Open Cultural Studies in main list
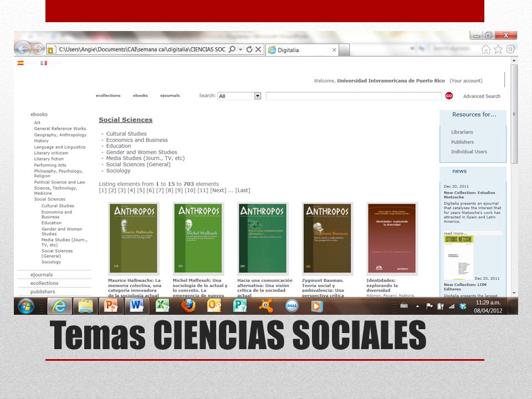 (x=126, y=134)
